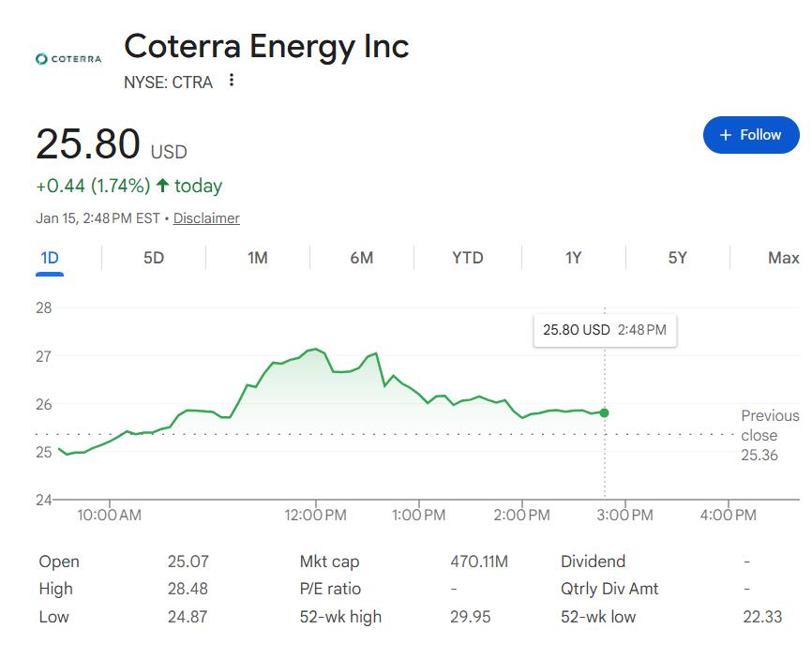Select the 1D time range tab
The image size is (812, 659).
tap(50, 258)
